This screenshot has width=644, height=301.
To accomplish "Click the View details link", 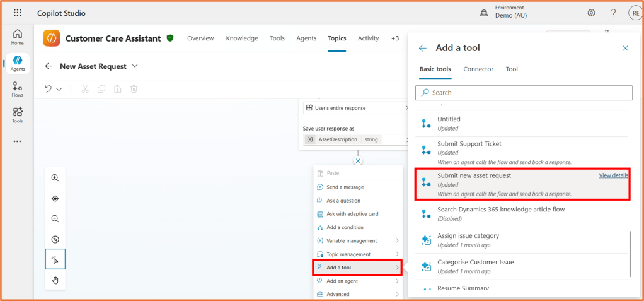I will coord(613,175).
